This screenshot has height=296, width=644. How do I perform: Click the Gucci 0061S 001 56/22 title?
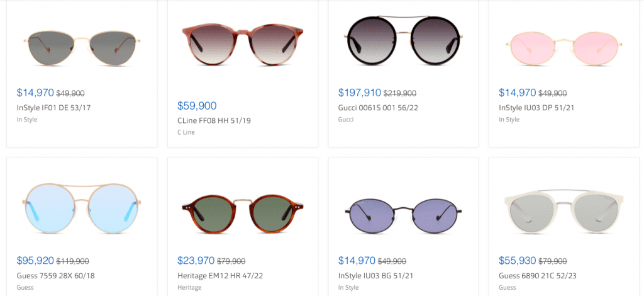click(x=378, y=108)
